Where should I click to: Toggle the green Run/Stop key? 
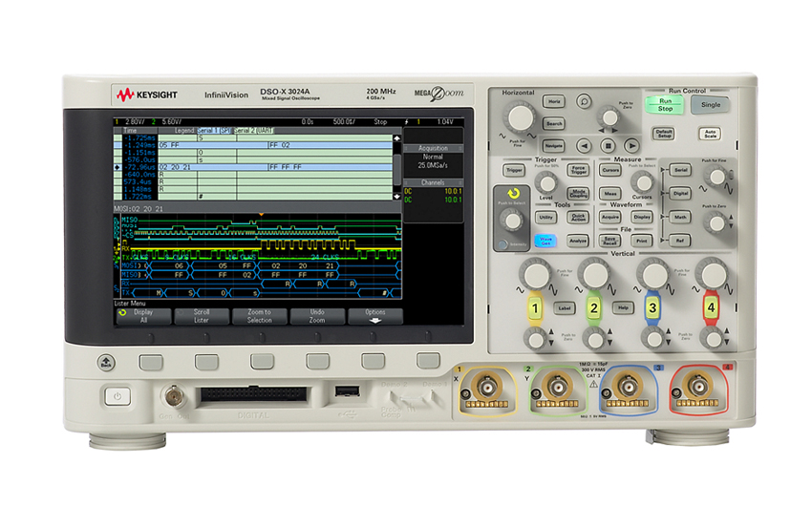coord(665,105)
